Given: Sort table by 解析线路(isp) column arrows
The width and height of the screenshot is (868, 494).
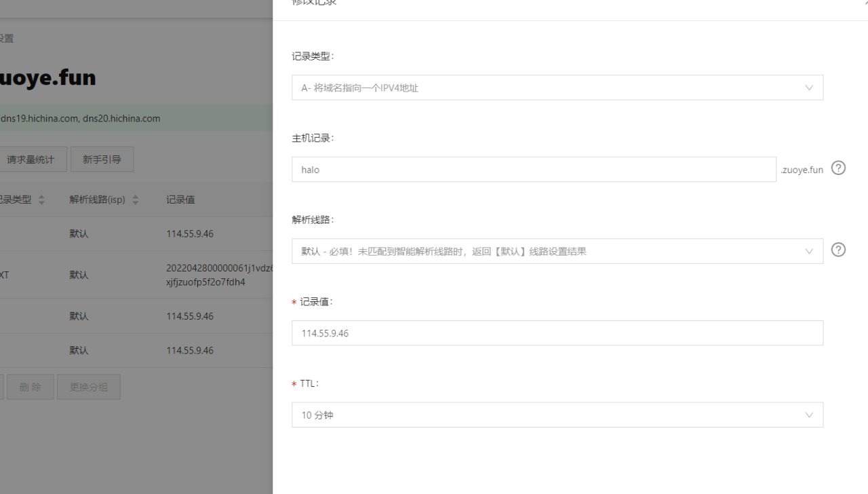Looking at the screenshot, I should [x=135, y=200].
